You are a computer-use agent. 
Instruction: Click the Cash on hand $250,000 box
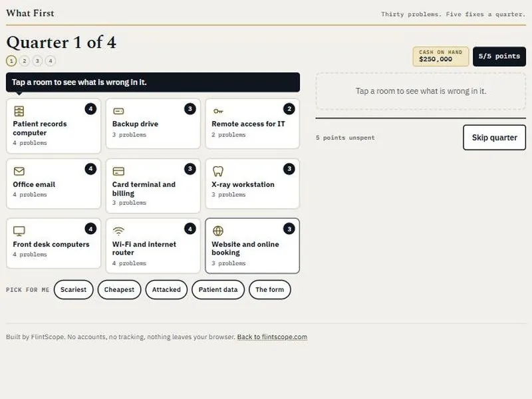pos(441,57)
